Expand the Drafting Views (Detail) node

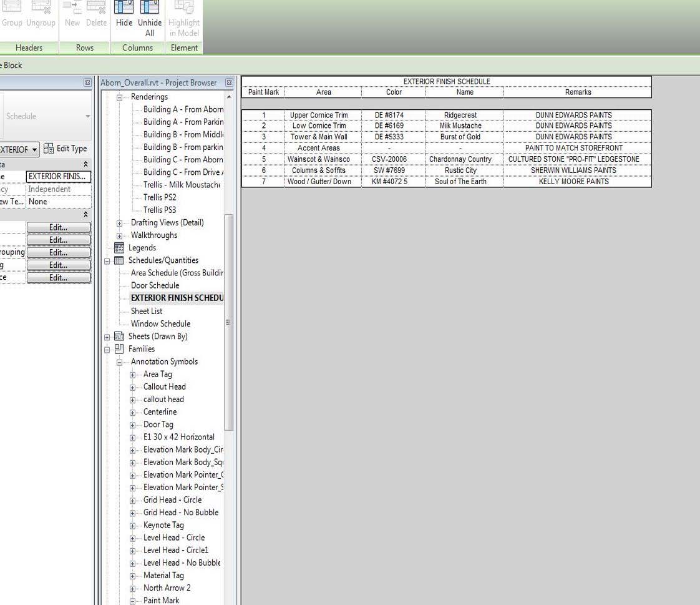[x=120, y=223]
